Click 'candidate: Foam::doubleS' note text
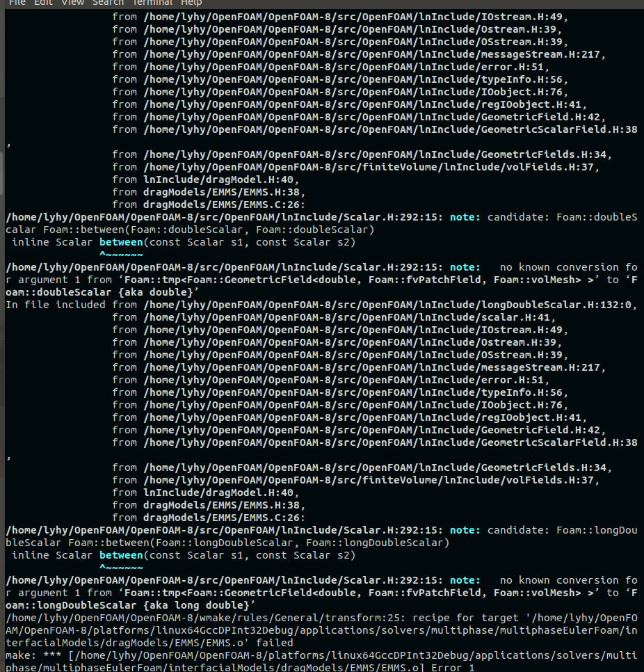The height and width of the screenshot is (672, 644). (562, 217)
